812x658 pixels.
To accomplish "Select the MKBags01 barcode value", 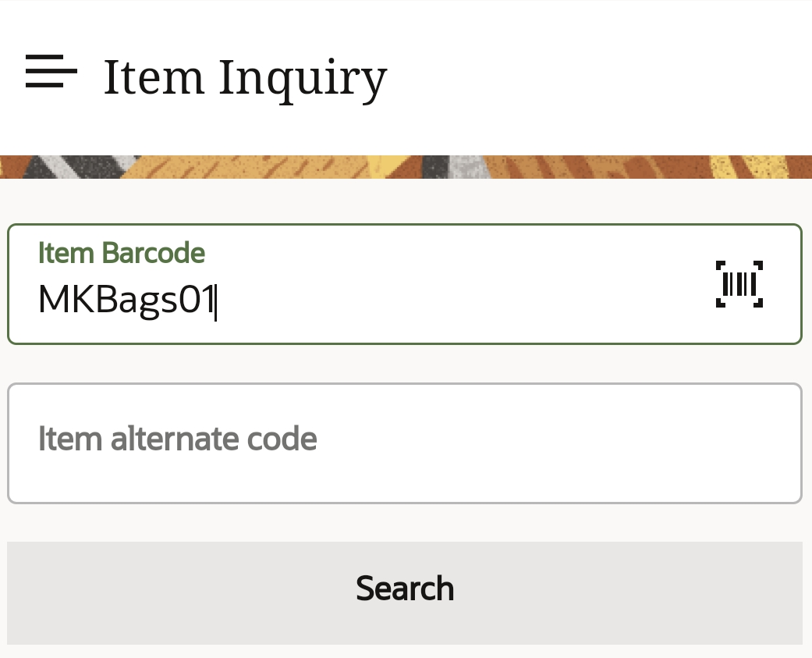I will click(x=126, y=299).
